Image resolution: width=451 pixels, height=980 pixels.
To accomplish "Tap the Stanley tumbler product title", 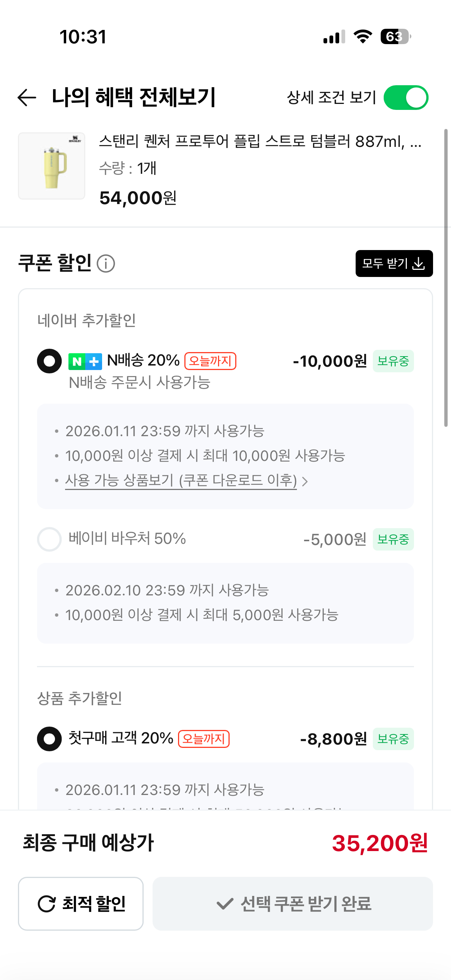I will tap(260, 142).
